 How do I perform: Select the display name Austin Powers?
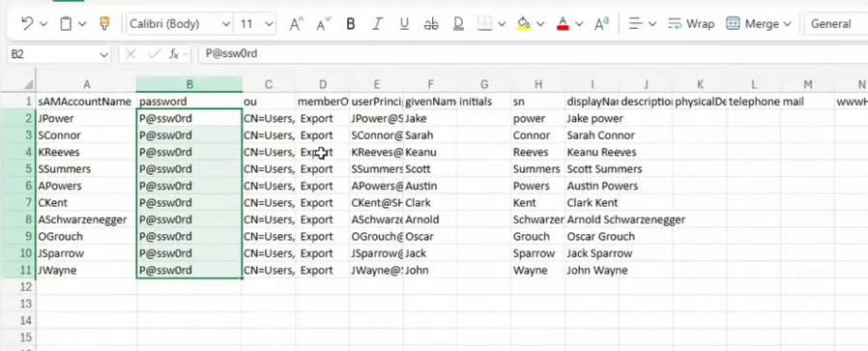592,186
